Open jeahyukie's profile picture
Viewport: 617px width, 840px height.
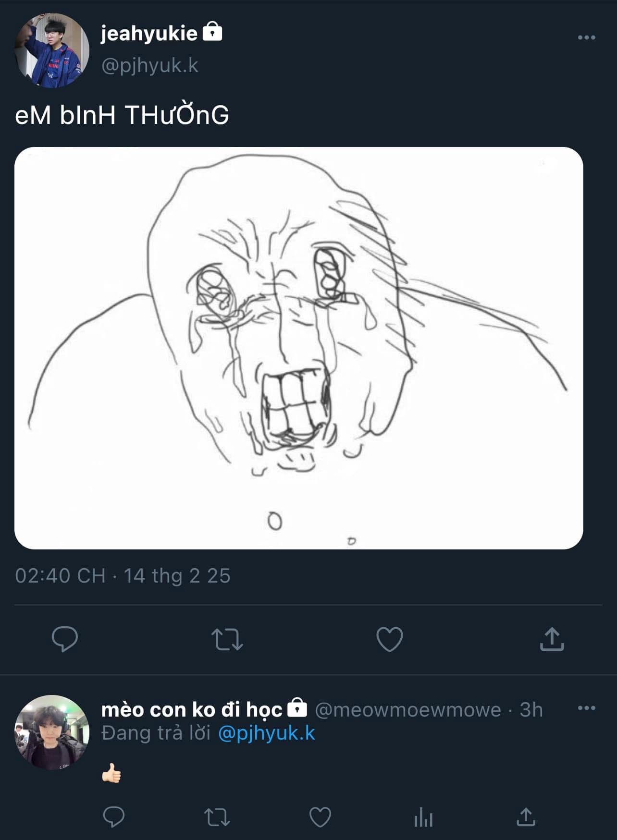[52, 50]
